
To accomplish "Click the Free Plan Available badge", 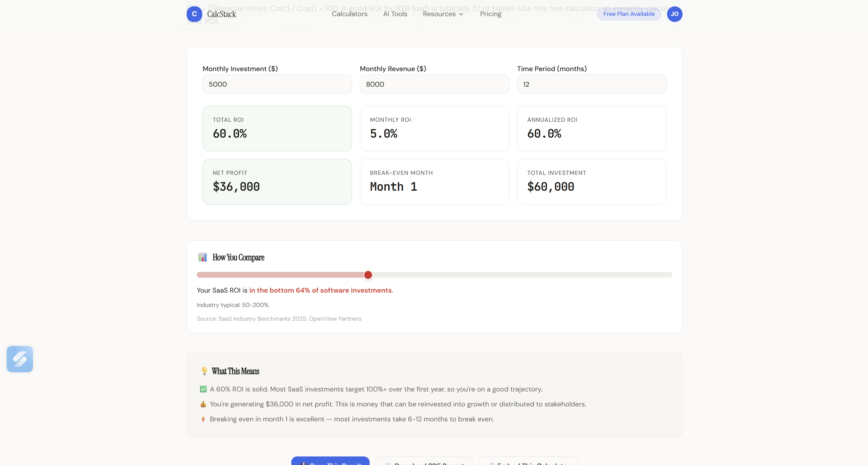I will [629, 14].
